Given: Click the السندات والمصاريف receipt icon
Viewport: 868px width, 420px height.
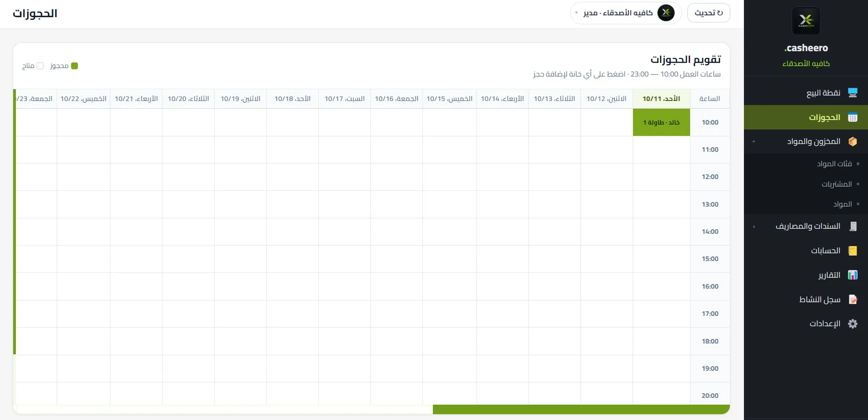Looking at the screenshot, I should click(x=853, y=226).
